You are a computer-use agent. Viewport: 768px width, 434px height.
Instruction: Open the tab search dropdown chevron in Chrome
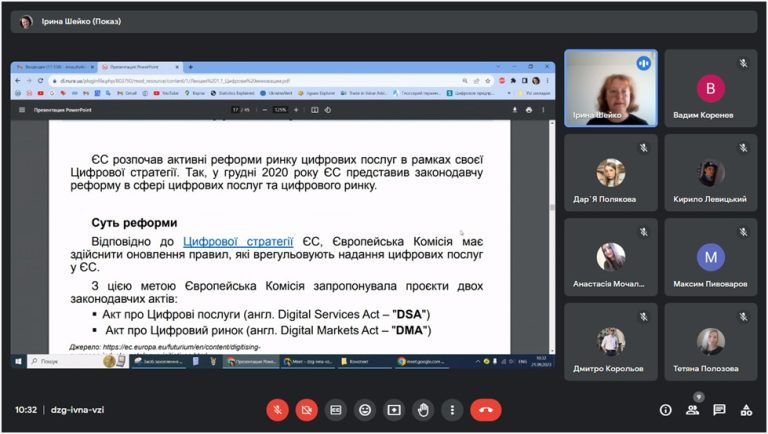(x=499, y=67)
